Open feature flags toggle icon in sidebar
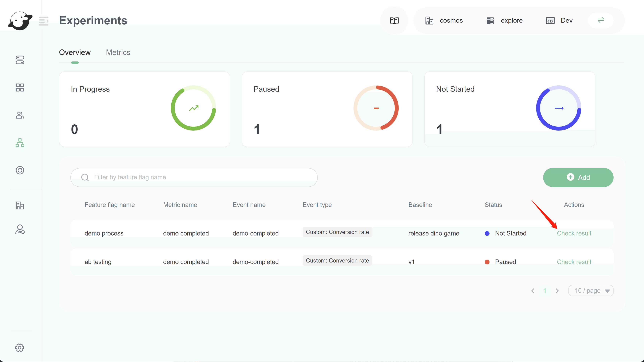This screenshot has width=644, height=362. [20, 60]
